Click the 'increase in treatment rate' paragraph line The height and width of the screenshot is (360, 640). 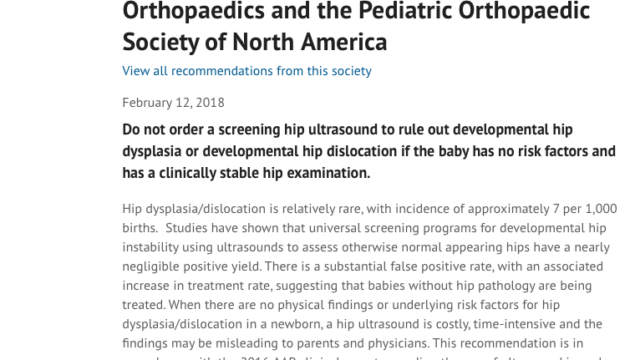[357, 285]
